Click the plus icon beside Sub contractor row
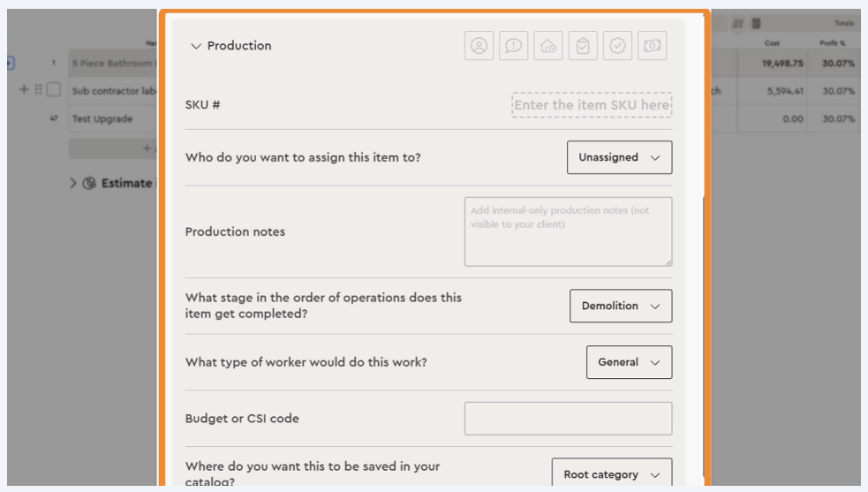Viewport: 868px width, 492px height. point(24,90)
